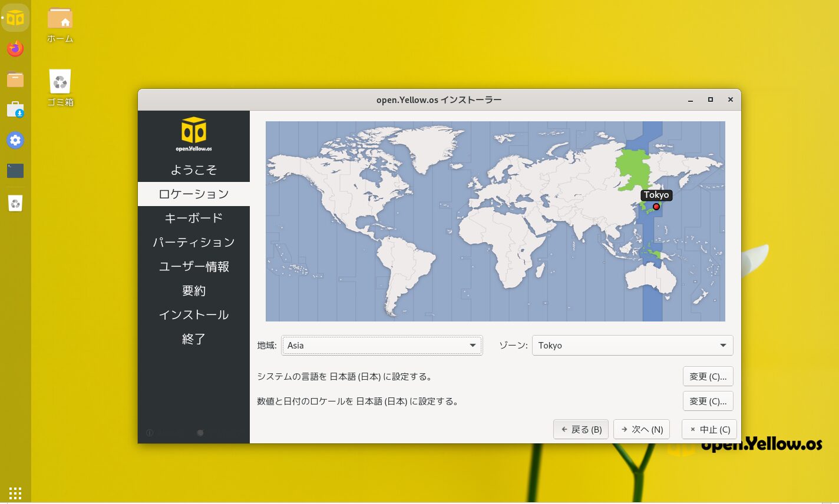
Task: Launch the Terminal from the dock
Action: click(x=15, y=171)
